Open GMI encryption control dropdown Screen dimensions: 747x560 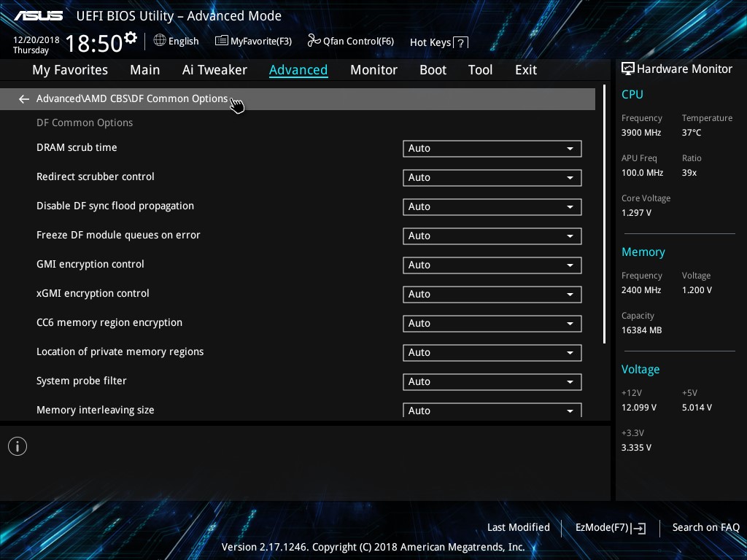[492, 265]
